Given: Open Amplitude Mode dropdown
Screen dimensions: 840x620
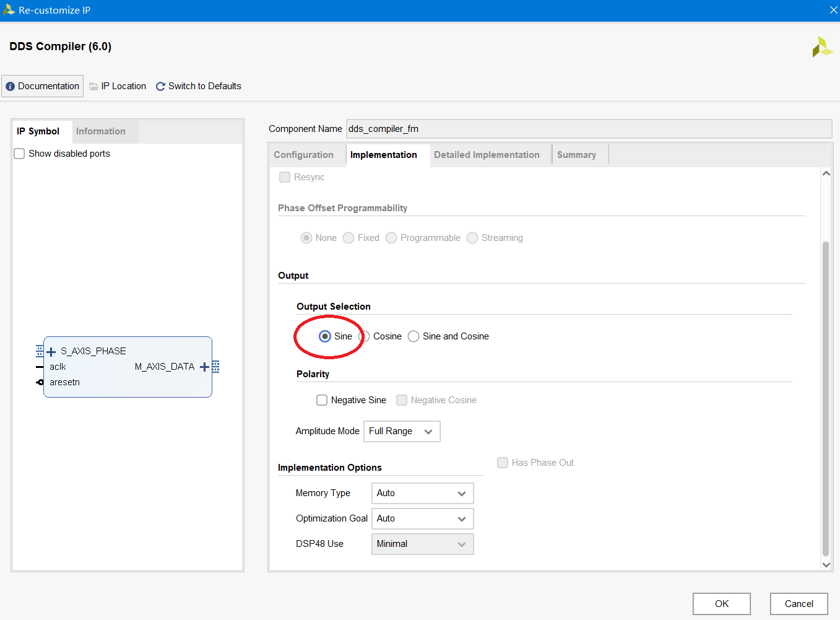Looking at the screenshot, I should pos(402,432).
